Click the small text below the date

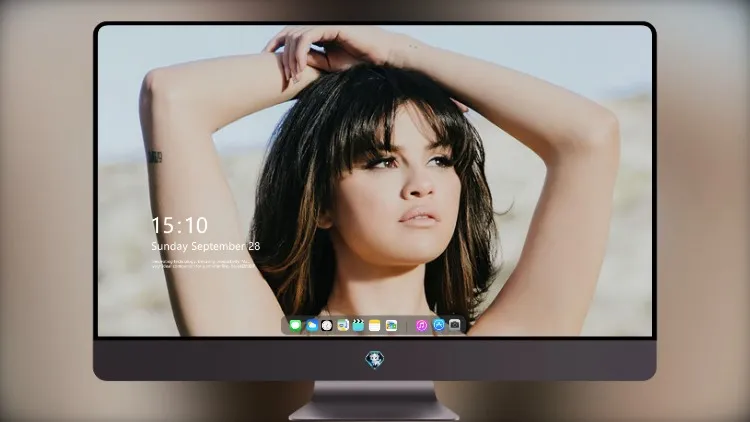pos(203,264)
